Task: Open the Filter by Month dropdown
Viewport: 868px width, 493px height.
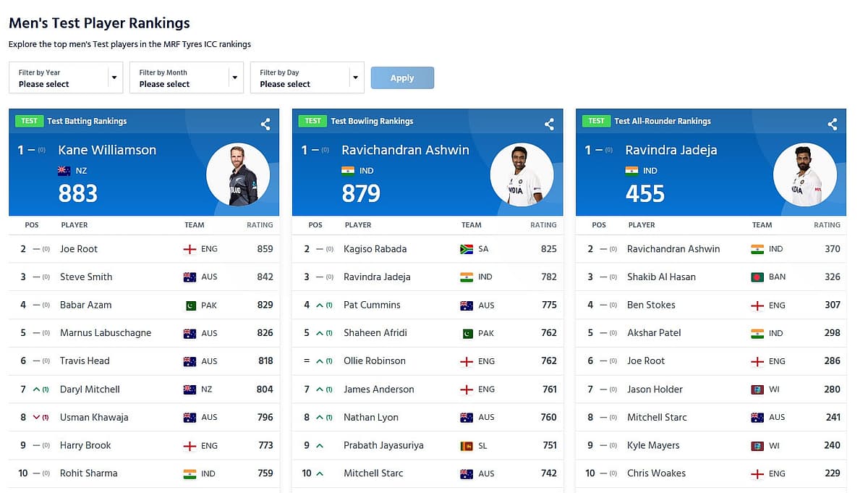Action: coord(187,77)
